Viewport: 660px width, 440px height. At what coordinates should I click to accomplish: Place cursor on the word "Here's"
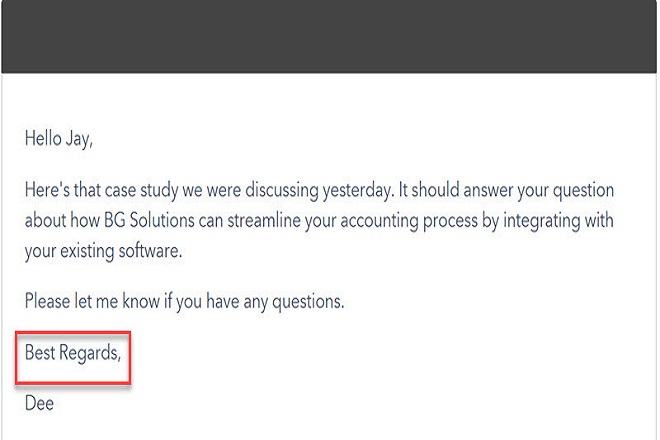point(47,189)
